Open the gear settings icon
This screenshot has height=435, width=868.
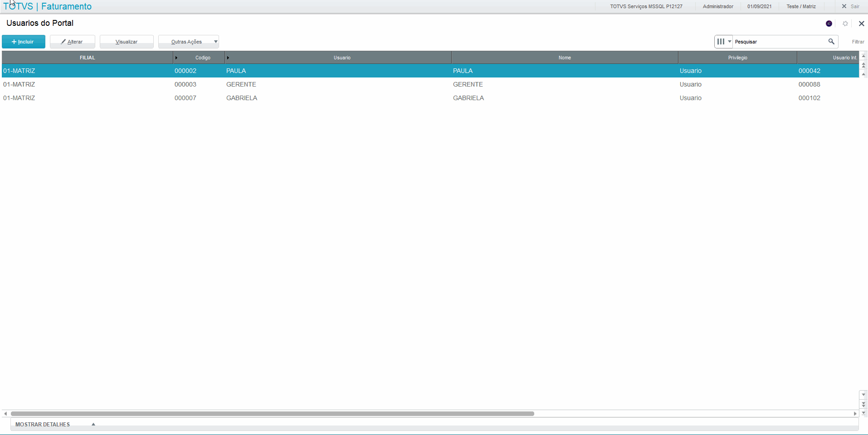[845, 24]
